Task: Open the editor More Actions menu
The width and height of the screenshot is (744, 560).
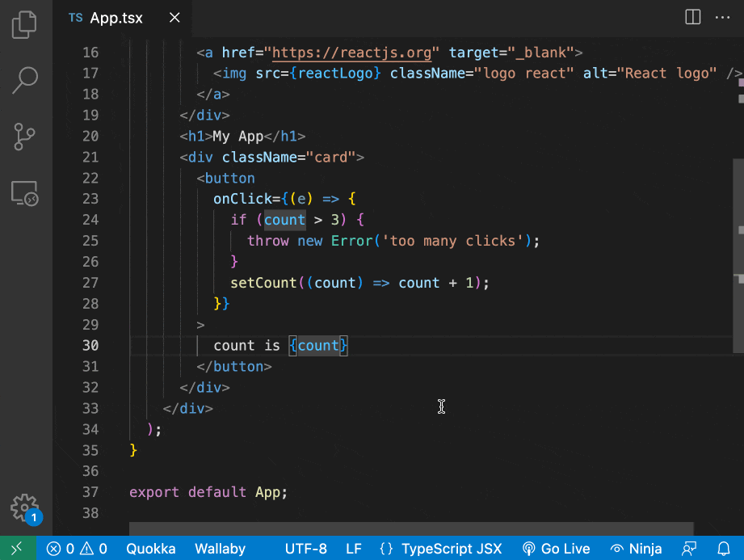Action: point(724,17)
